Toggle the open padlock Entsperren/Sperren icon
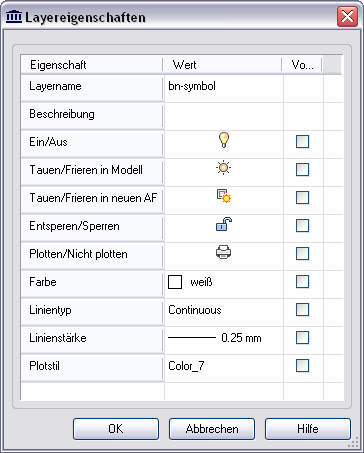 click(x=224, y=224)
